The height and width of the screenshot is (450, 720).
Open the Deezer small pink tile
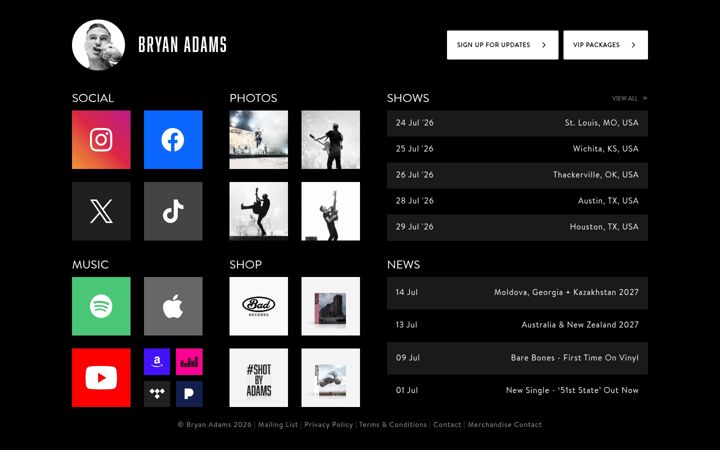click(189, 361)
